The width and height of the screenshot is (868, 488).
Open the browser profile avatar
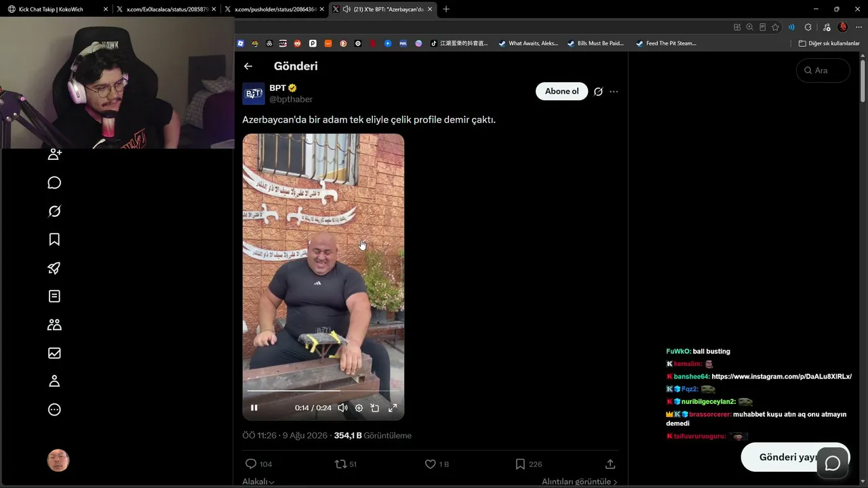click(843, 27)
